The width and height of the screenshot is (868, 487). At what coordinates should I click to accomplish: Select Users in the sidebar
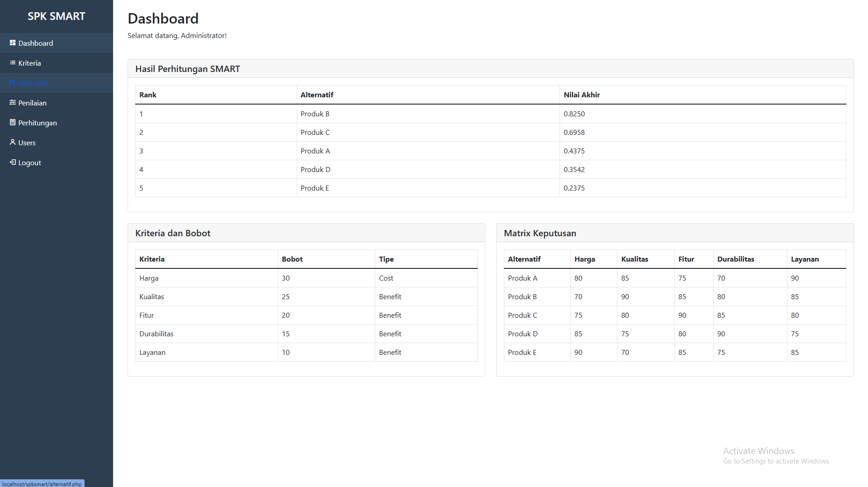(x=57, y=143)
